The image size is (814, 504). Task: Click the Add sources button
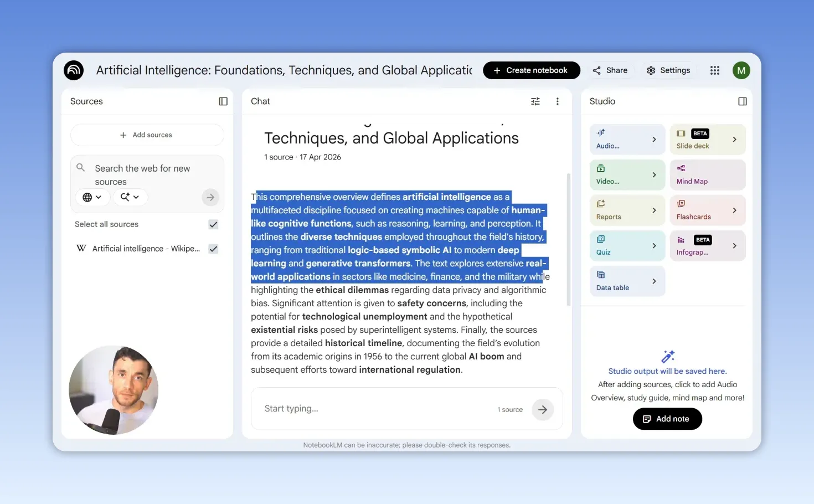[x=147, y=135]
